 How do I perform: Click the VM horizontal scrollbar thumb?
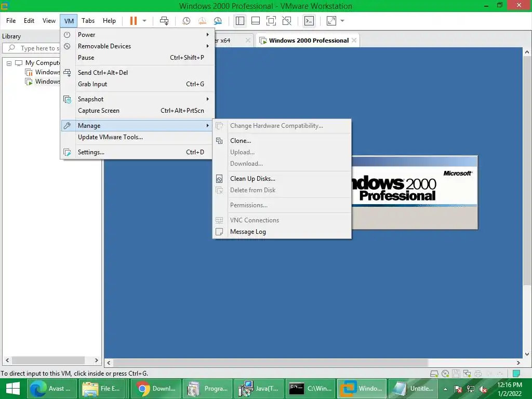[270, 363]
